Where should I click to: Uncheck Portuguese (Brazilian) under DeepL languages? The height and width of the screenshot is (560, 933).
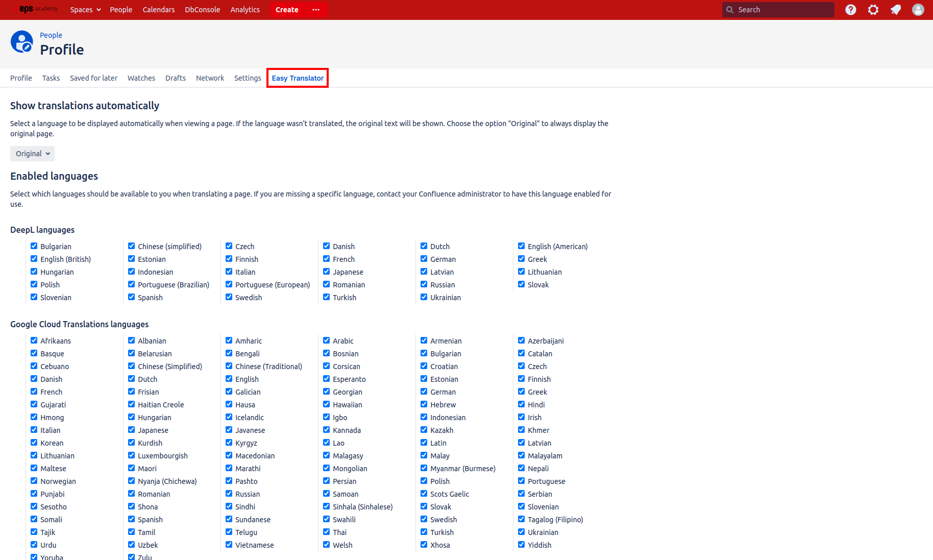click(x=131, y=284)
